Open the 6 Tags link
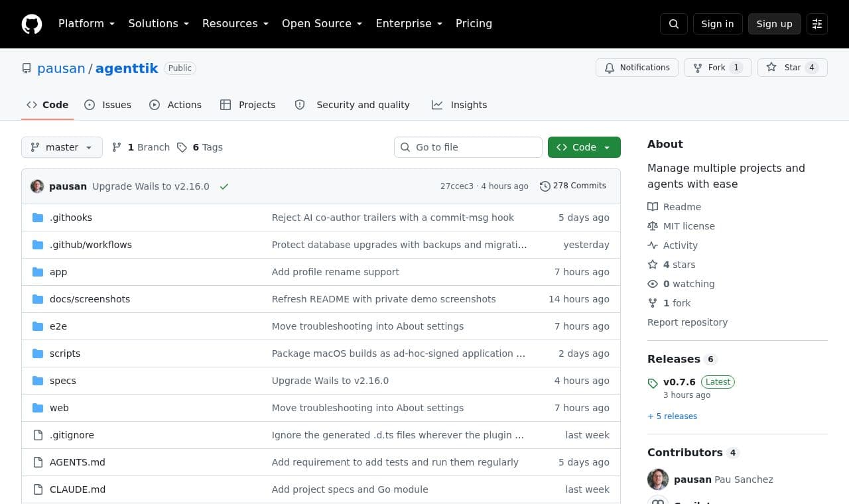This screenshot has width=849, height=504. pyautogui.click(x=200, y=147)
